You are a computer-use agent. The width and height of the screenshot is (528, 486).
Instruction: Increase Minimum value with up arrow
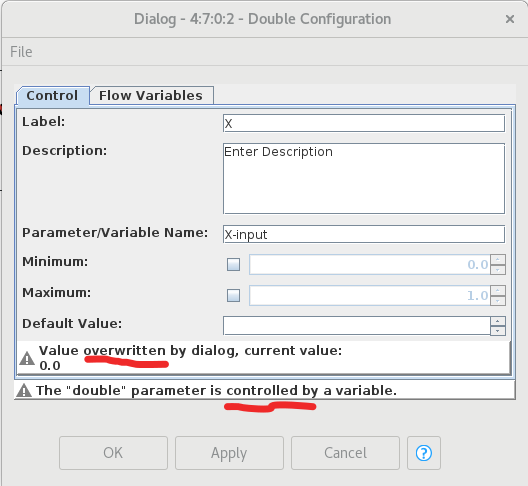[x=498, y=260]
